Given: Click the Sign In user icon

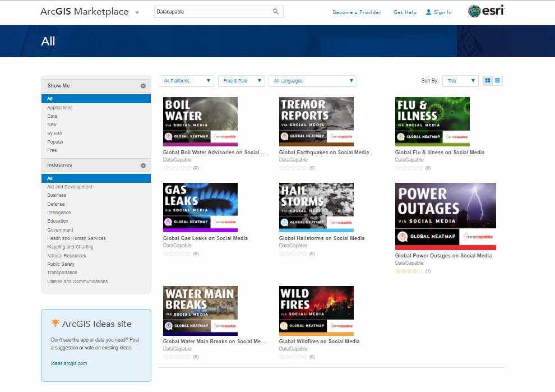Looking at the screenshot, I should pos(428,12).
